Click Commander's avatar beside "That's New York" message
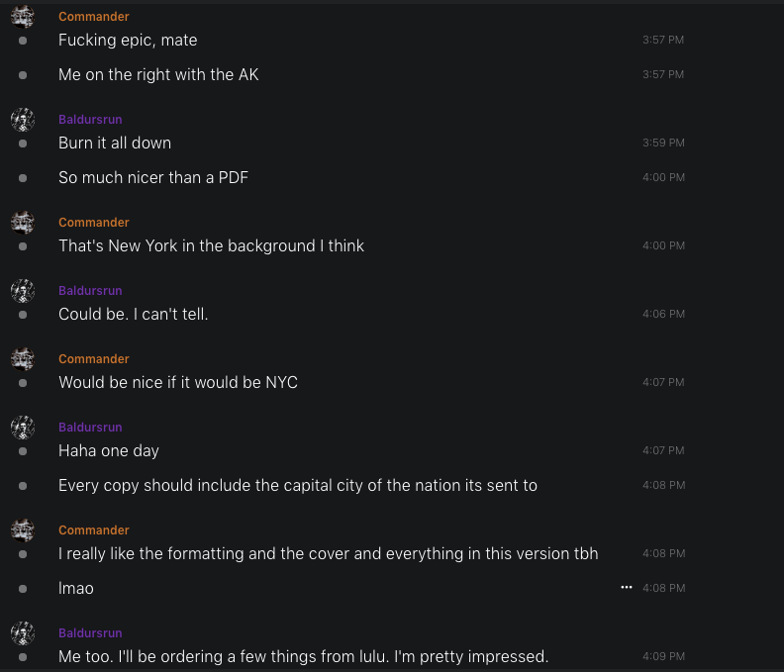784x672 pixels. (x=23, y=223)
